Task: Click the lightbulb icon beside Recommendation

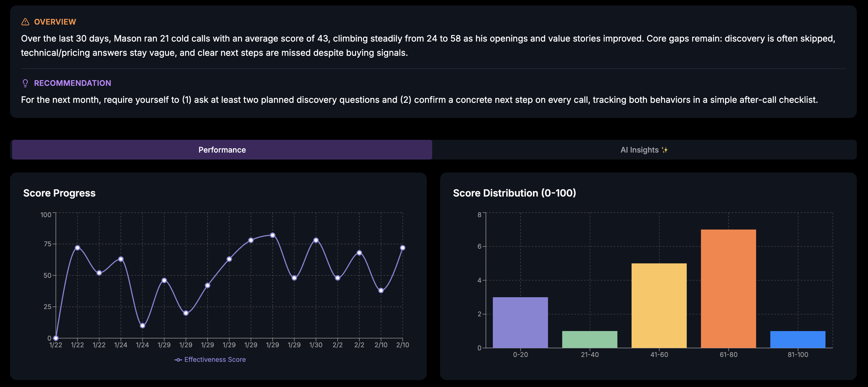Action: 25,83
